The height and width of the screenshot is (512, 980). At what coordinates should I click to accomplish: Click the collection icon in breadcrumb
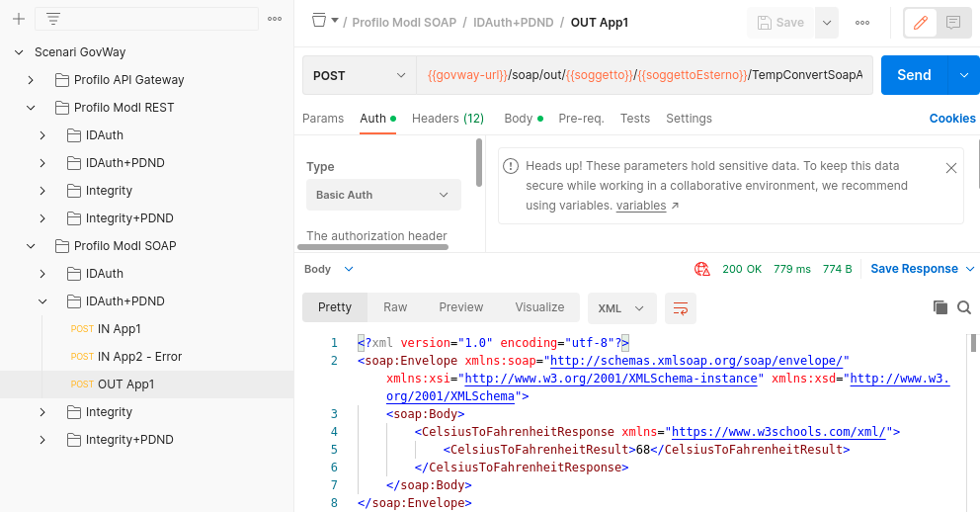[x=319, y=21]
